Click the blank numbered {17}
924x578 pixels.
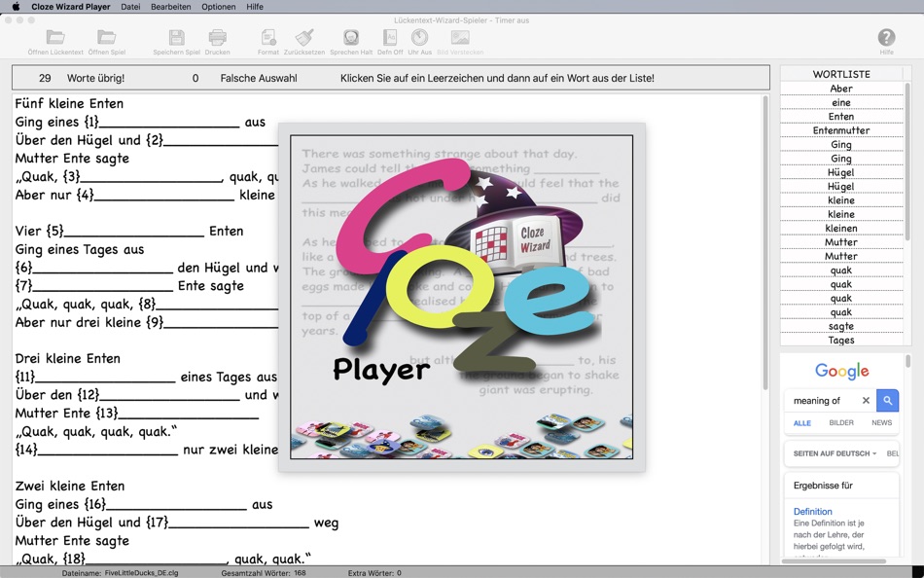(x=228, y=523)
